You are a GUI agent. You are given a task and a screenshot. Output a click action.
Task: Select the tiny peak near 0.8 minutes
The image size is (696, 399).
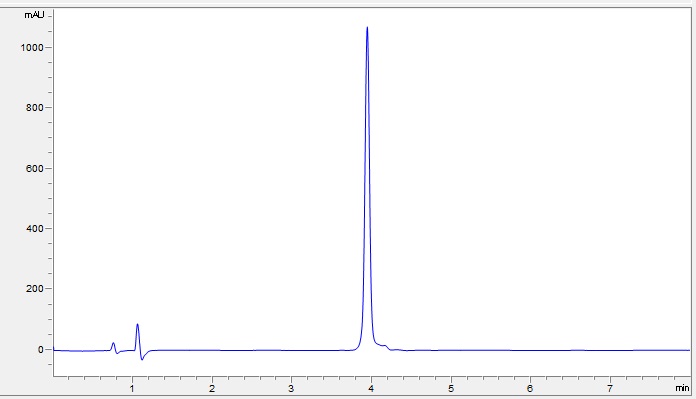[113, 344]
